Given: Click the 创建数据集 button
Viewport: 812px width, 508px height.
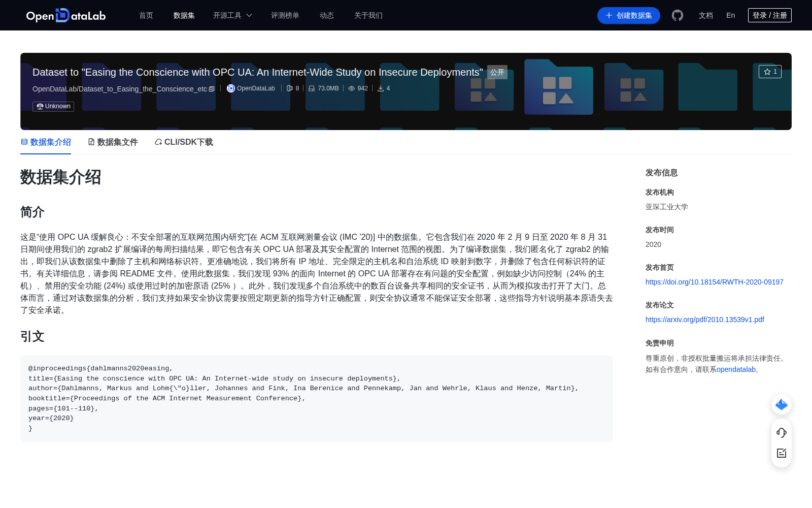Looking at the screenshot, I should point(629,15).
